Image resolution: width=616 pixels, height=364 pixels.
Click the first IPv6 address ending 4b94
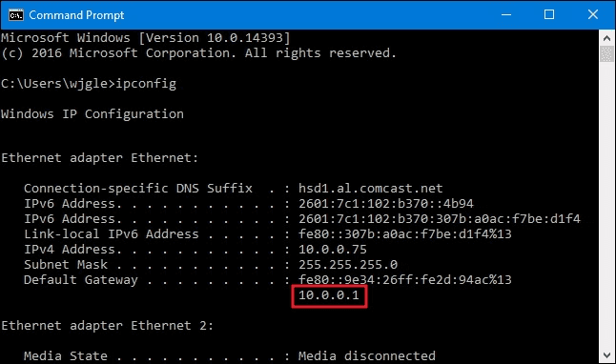386,204
